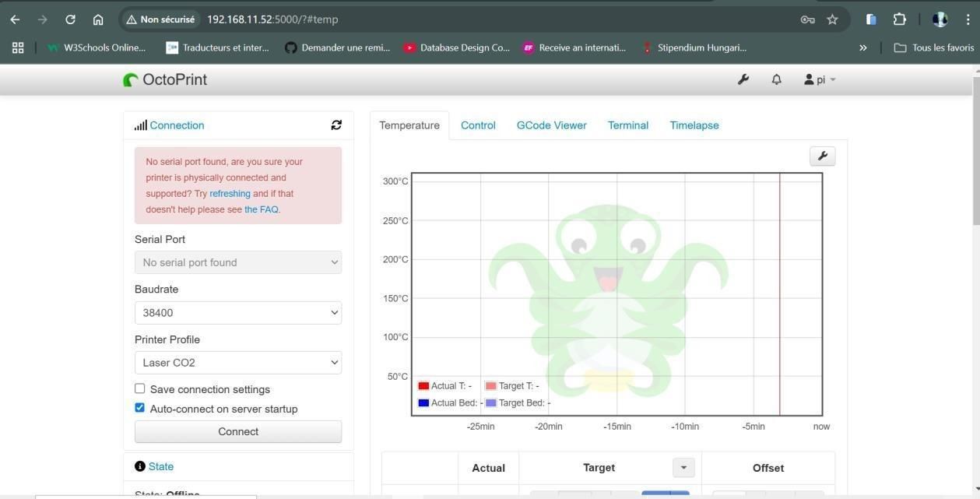980x499 pixels.
Task: Reload the current page
Action: pos(70,19)
